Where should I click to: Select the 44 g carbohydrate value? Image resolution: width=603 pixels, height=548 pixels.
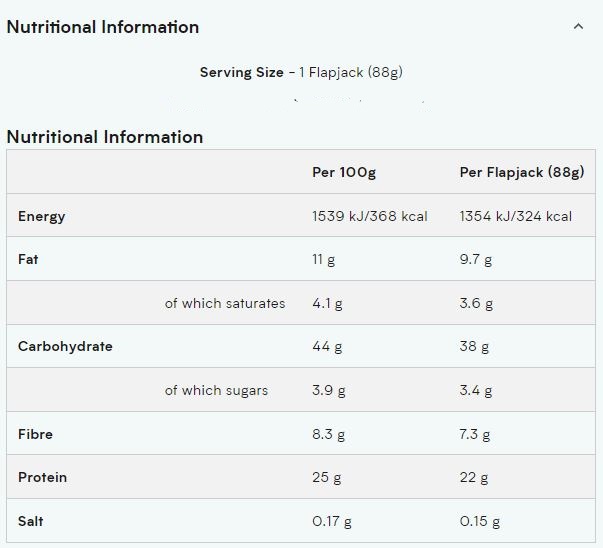[x=327, y=347]
